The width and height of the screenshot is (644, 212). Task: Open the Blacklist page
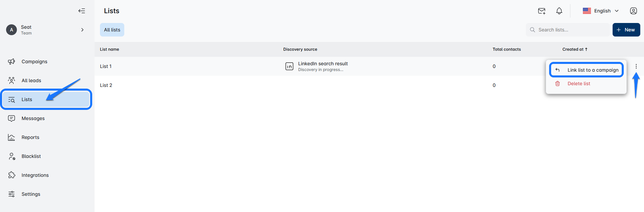tap(31, 156)
